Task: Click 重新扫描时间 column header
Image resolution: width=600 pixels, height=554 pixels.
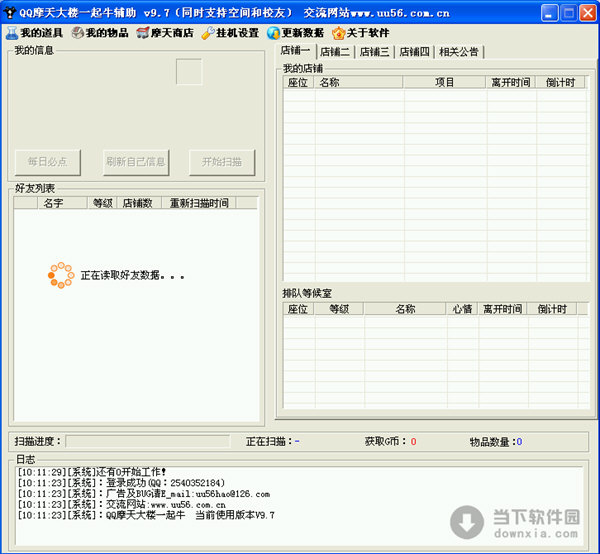Action: [x=199, y=203]
